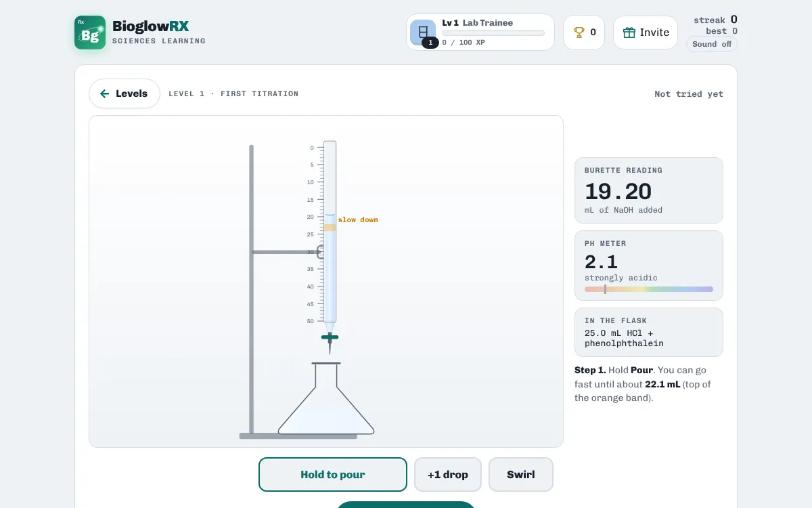Click the 'Not tried yet' status

[x=689, y=94]
